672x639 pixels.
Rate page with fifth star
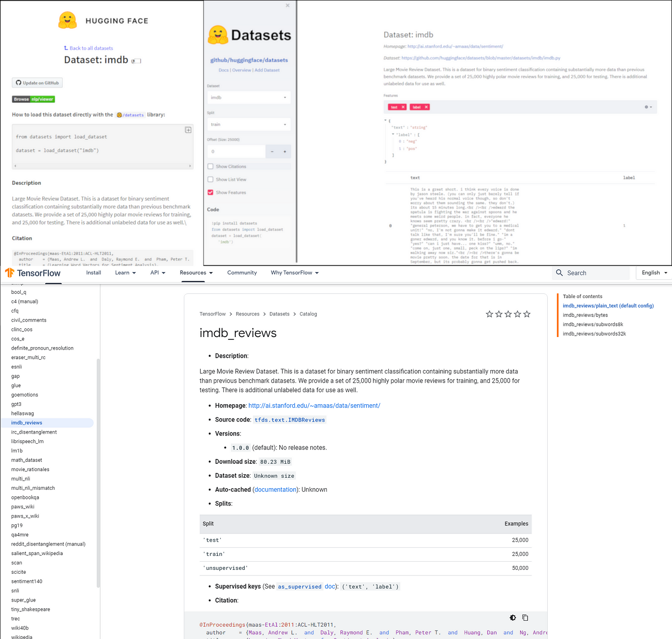527,314
